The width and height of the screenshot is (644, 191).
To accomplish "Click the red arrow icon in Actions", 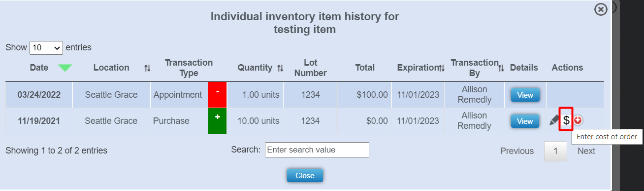I will (x=579, y=120).
